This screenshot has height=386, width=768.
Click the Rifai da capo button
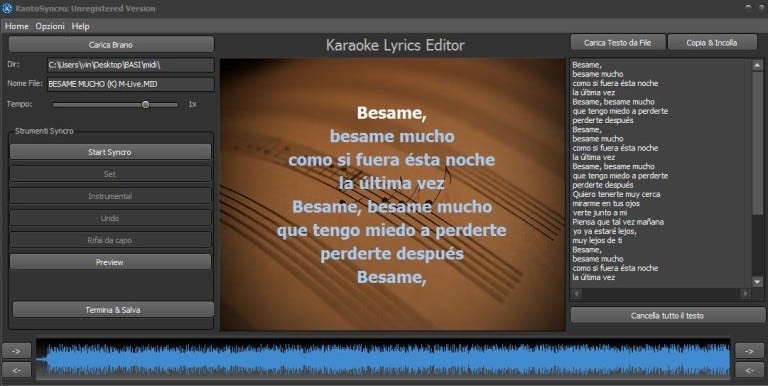pos(110,240)
